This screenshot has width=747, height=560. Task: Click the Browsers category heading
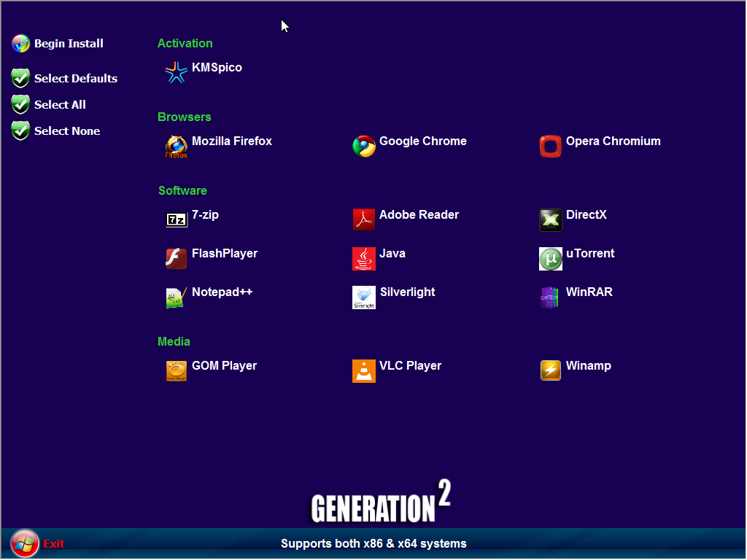(x=184, y=117)
